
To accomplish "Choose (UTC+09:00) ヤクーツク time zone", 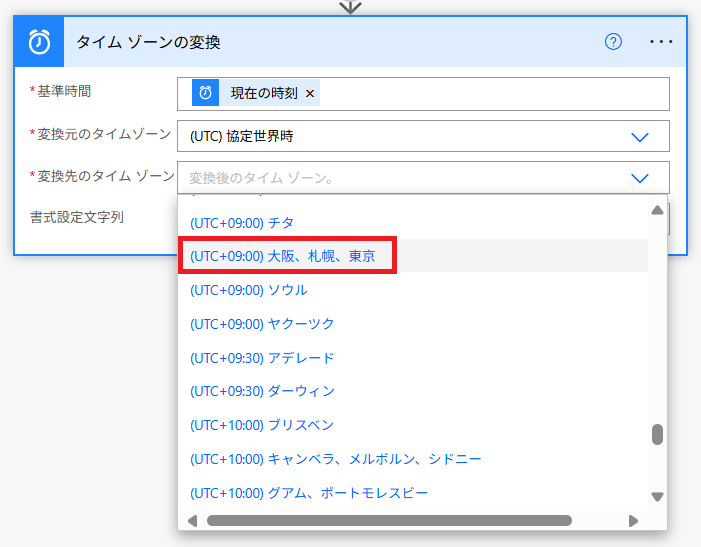I will [x=262, y=324].
